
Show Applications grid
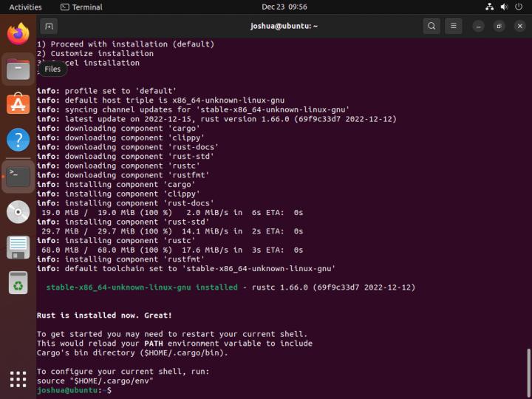coord(18,379)
